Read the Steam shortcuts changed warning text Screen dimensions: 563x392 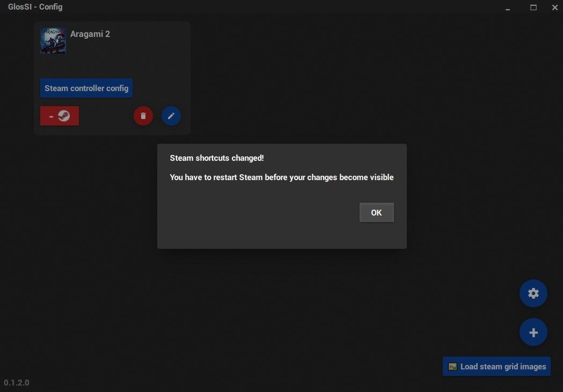click(x=217, y=158)
